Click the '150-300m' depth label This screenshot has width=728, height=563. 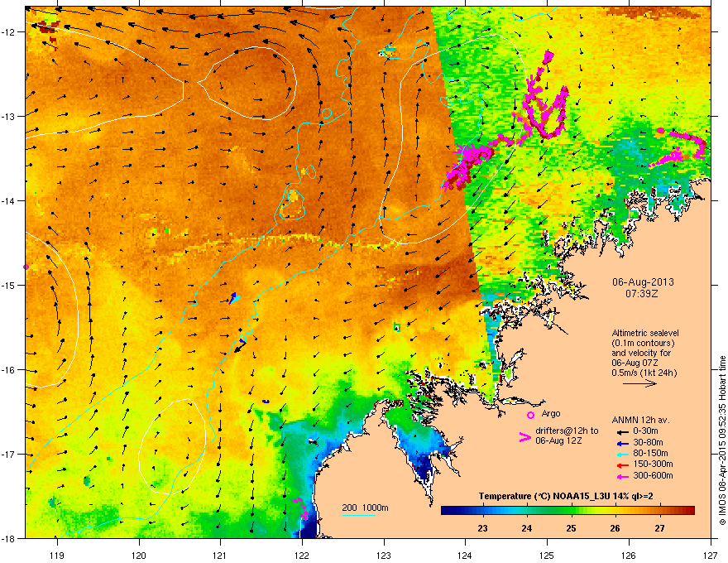tap(653, 464)
